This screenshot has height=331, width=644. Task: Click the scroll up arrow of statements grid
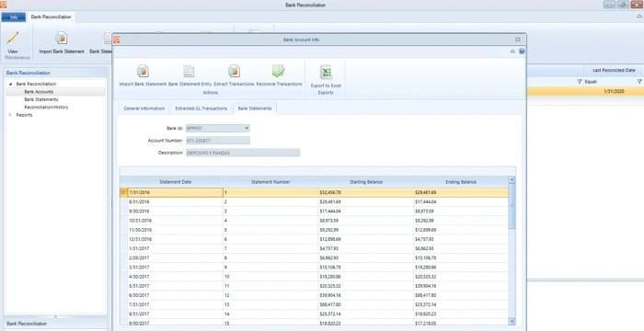[512, 180]
